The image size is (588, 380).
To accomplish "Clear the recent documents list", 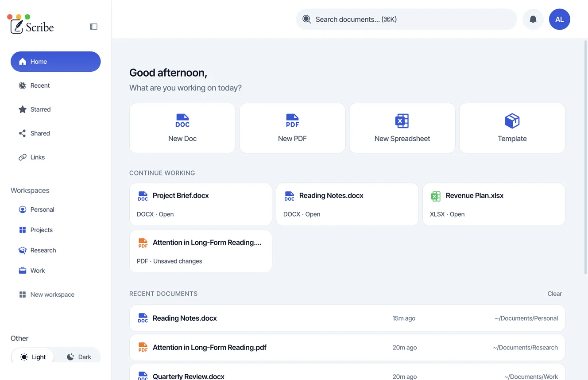I will click(554, 294).
